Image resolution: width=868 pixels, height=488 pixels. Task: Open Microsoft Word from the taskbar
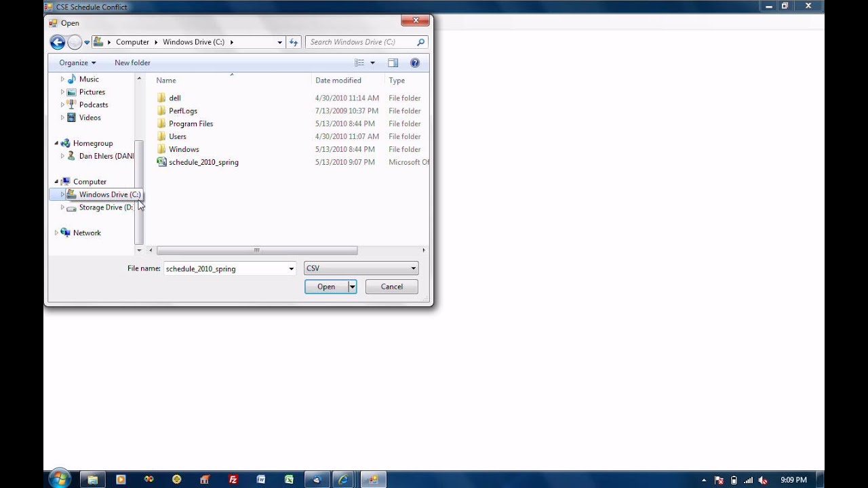click(x=261, y=479)
